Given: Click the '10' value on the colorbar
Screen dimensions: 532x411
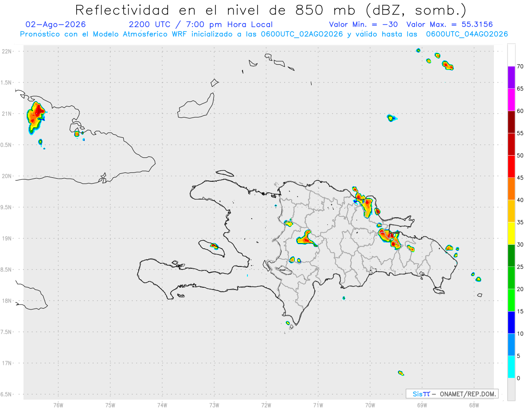Looking at the screenshot, I should point(520,333).
